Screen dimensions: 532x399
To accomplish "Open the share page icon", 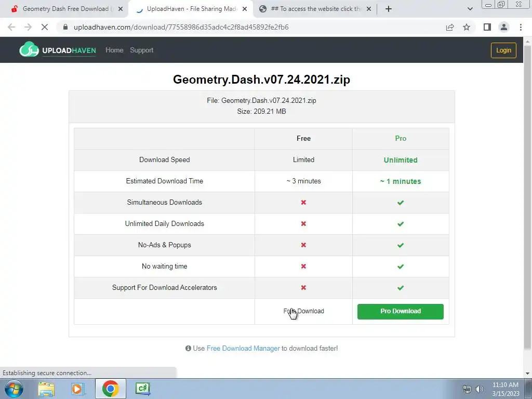I will tap(450, 27).
